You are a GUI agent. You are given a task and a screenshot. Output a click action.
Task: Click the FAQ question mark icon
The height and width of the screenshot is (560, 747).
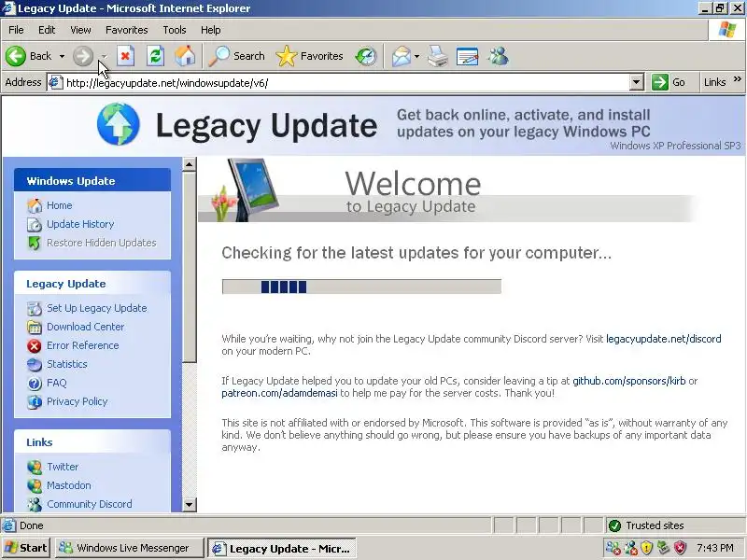pos(35,384)
